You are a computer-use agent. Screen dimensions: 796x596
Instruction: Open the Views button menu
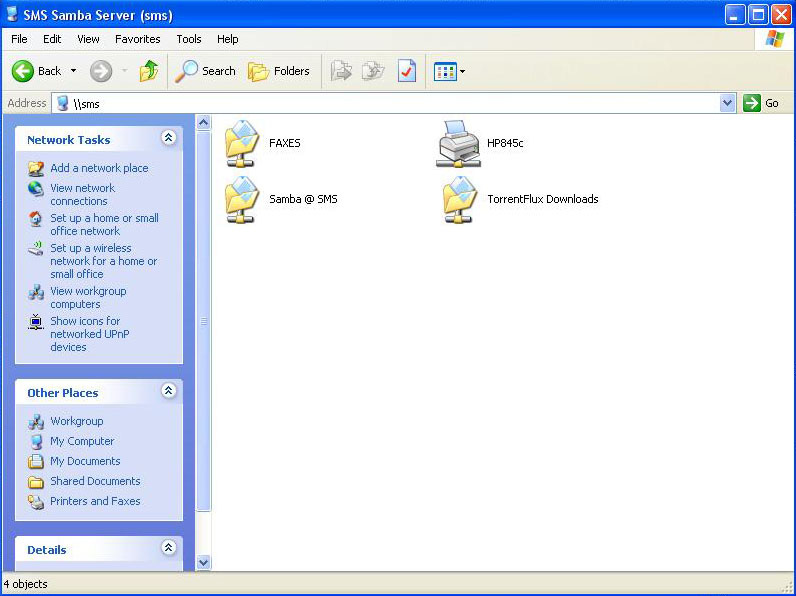click(x=449, y=71)
